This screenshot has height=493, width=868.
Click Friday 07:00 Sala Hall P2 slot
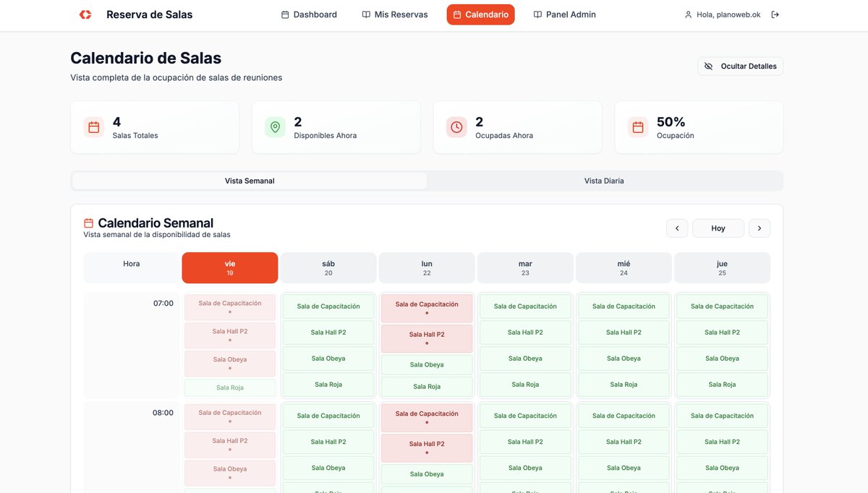pos(230,335)
